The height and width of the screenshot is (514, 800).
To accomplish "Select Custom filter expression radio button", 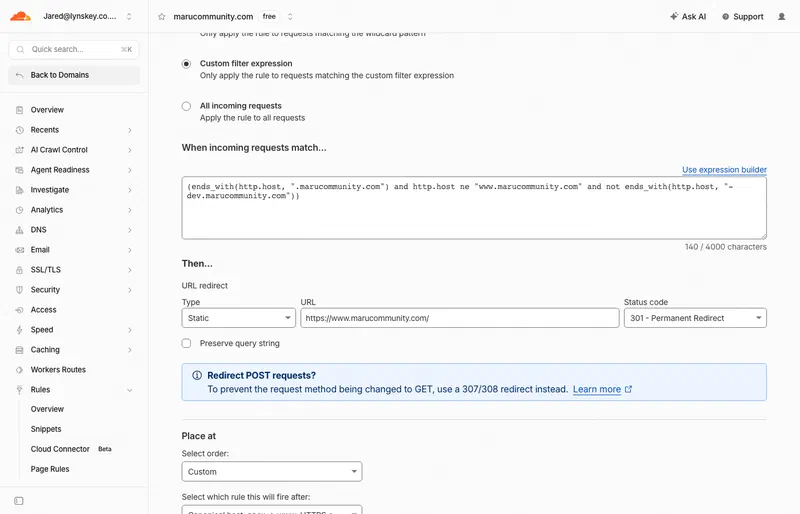I will 186,64.
